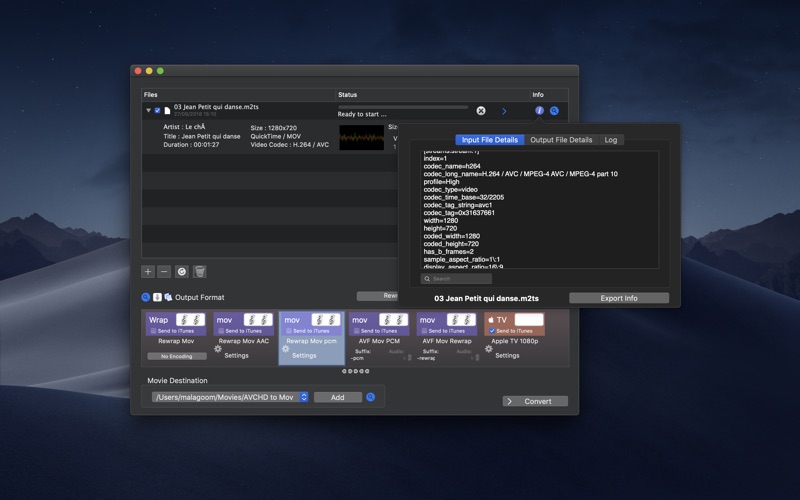The width and height of the screenshot is (800, 500).
Task: Open info popover for the Jean Petit file
Action: 539,111
